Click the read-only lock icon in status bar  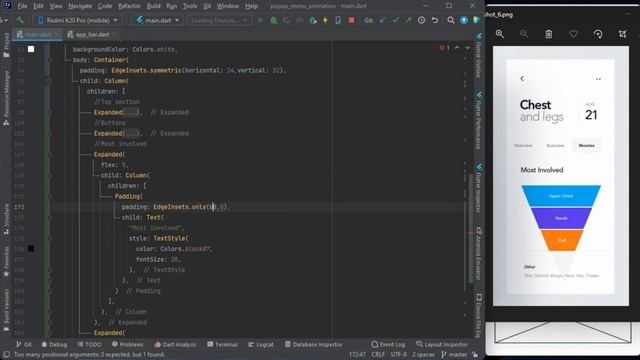point(475,355)
